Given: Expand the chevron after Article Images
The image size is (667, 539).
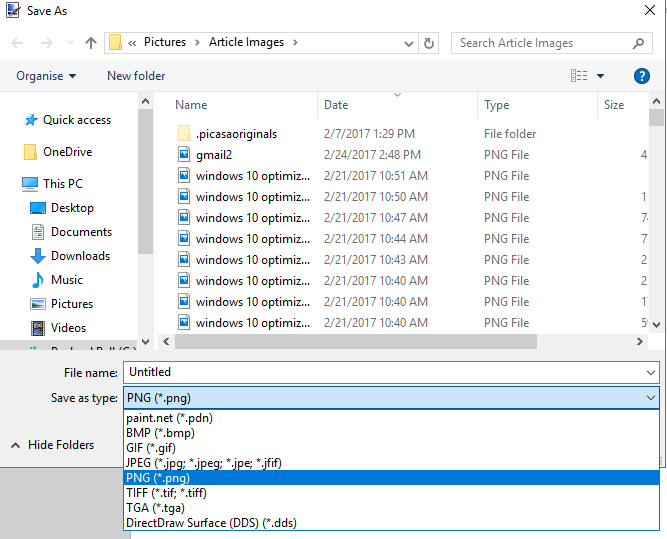Looking at the screenshot, I should pos(295,43).
